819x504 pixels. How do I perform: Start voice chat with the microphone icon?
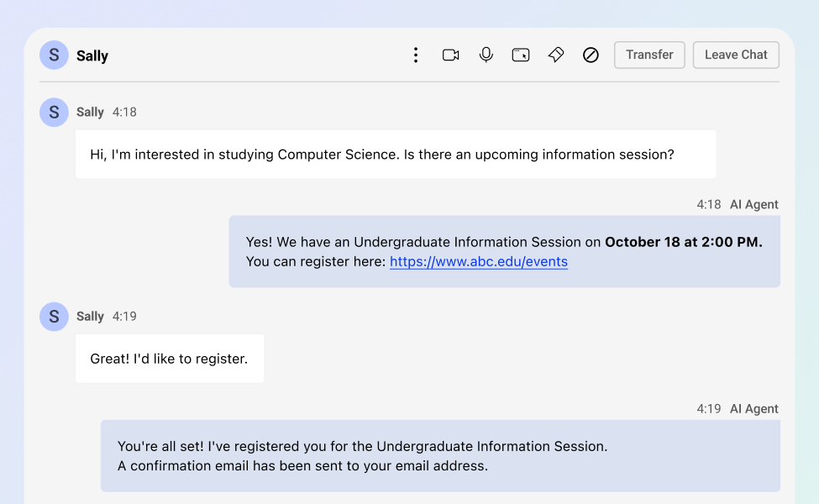point(486,55)
